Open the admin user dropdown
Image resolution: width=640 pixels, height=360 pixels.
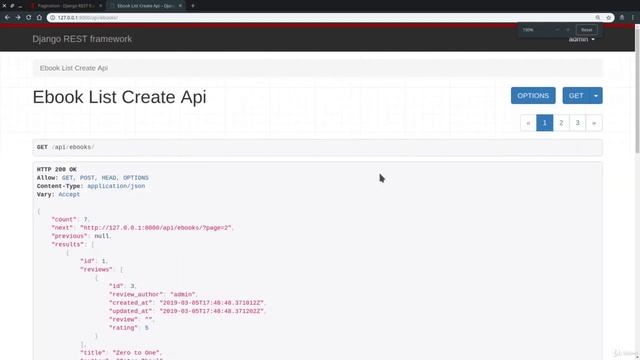[x=582, y=39]
